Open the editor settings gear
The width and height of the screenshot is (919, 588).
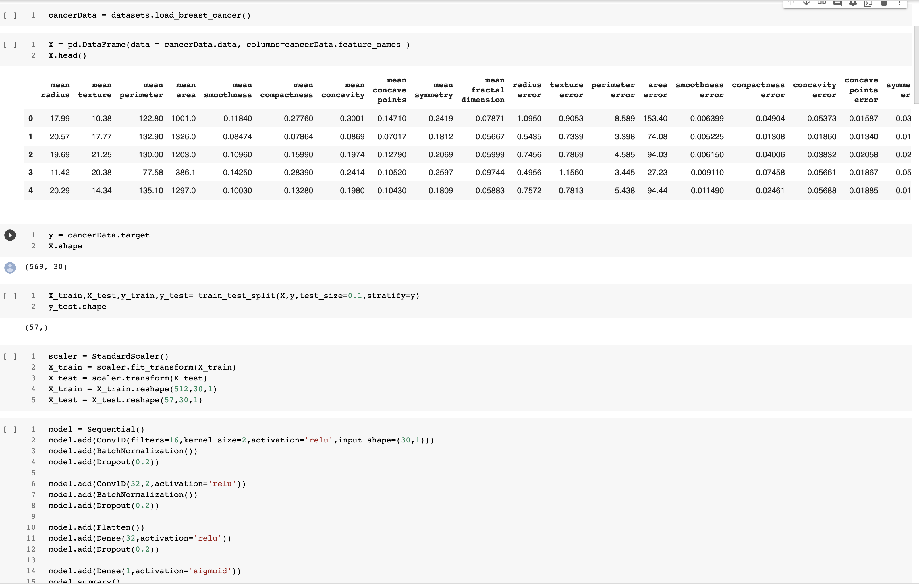click(853, 4)
